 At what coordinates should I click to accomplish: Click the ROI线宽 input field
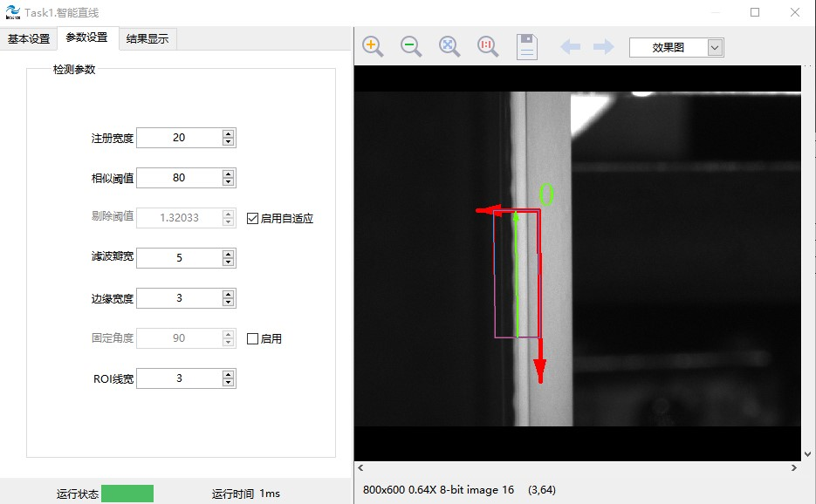[x=179, y=378]
